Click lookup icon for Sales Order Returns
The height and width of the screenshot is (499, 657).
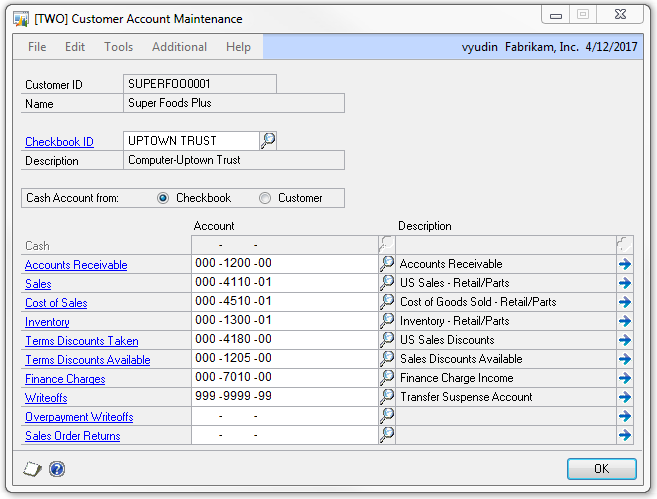click(387, 435)
